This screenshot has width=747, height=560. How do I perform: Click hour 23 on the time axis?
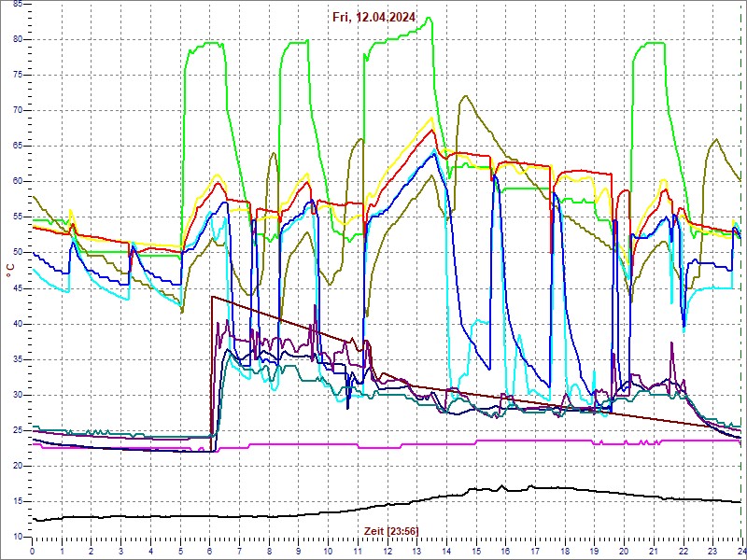(x=712, y=551)
